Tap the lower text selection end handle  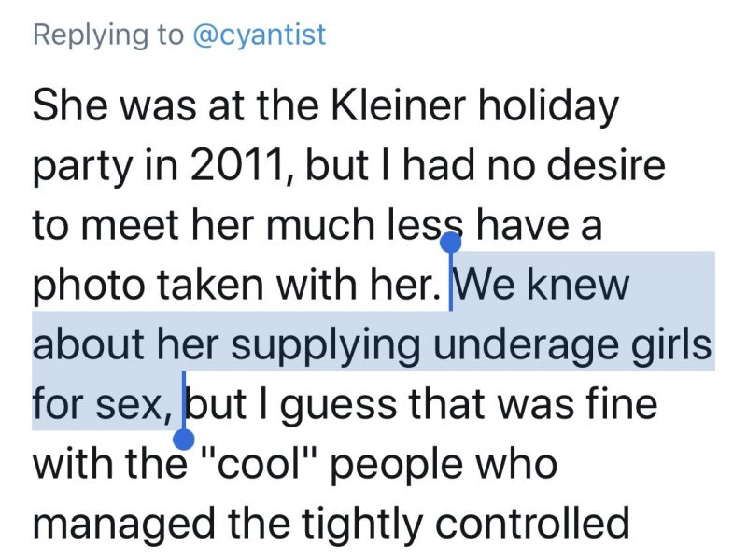coord(183,436)
